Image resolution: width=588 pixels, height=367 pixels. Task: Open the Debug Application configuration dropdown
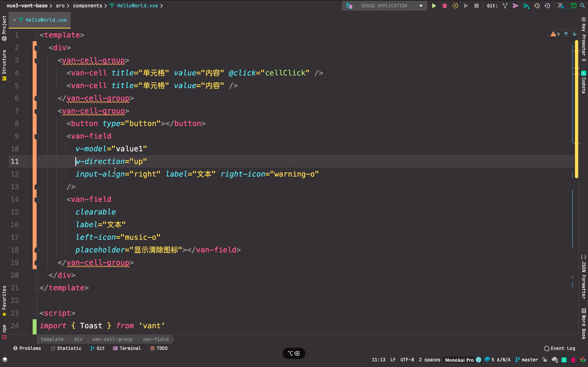[x=384, y=6]
